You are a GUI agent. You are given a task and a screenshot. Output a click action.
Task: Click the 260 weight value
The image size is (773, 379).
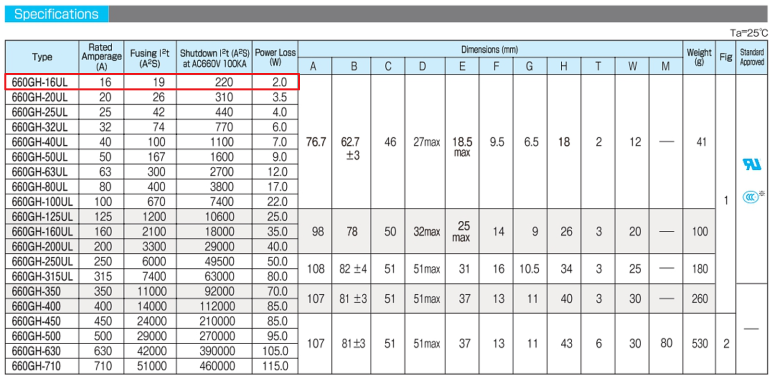tap(700, 298)
